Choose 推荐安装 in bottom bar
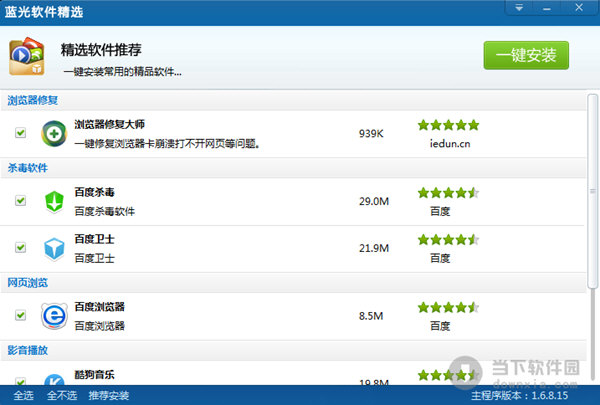The width and height of the screenshot is (600, 405). point(109,395)
